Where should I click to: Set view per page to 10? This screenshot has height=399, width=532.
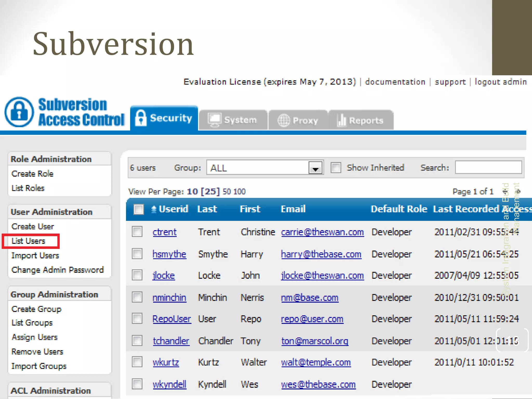click(192, 192)
